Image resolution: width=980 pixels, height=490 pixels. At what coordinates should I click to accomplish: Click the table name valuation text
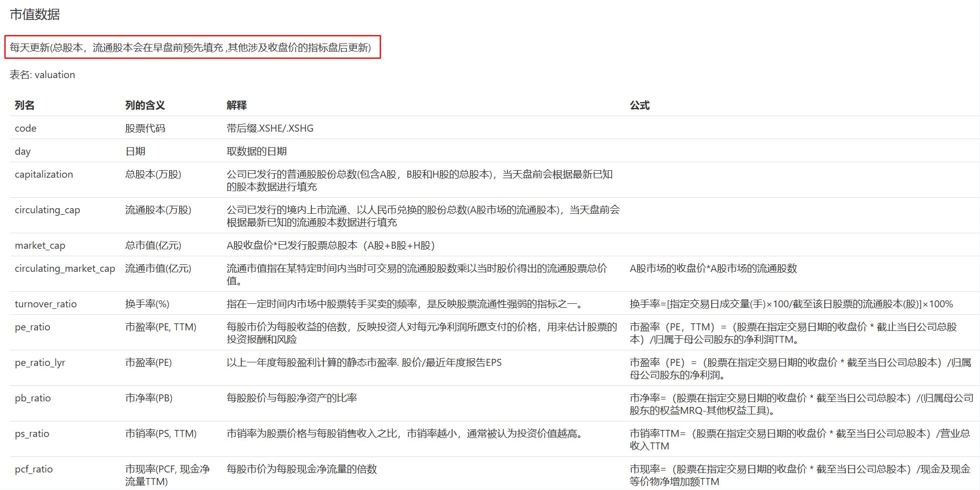click(x=43, y=75)
